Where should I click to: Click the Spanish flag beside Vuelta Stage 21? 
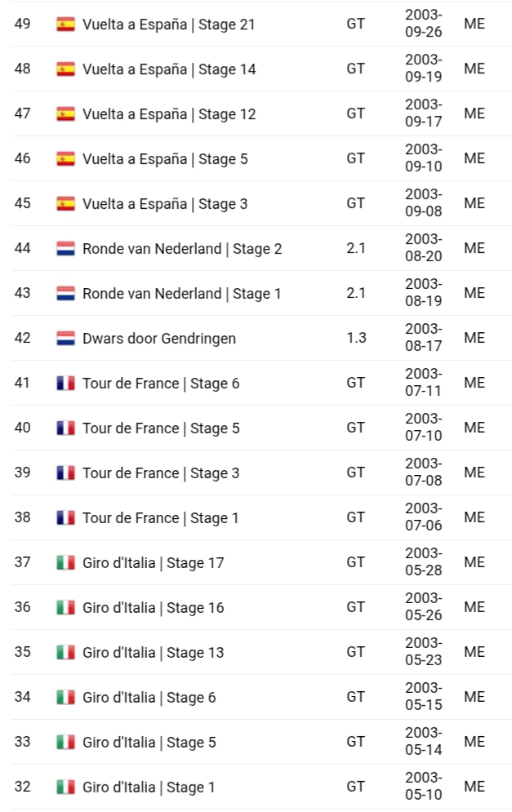pos(65,24)
